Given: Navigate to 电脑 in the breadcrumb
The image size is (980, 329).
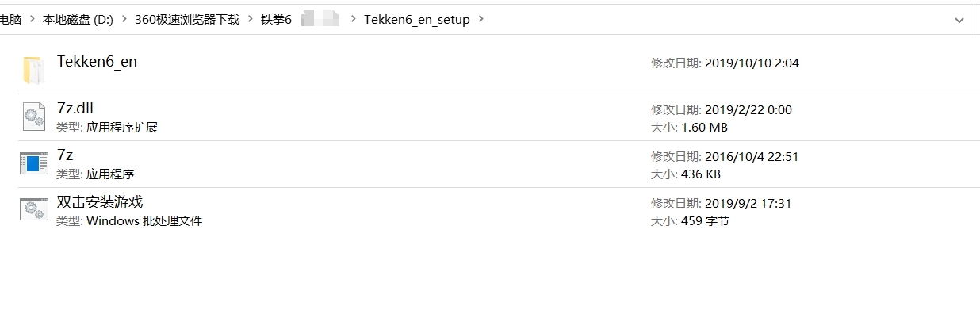Looking at the screenshot, I should pos(10,20).
